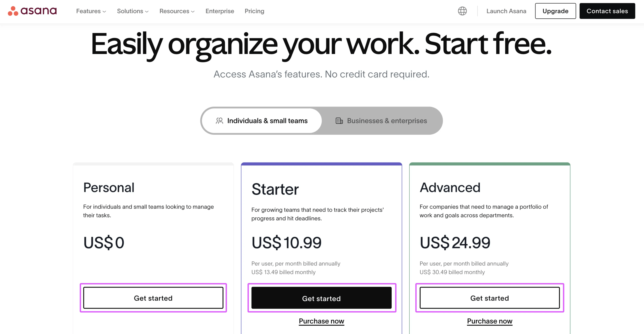Get started with the Personal plan
Viewport: 644px width, 334px height.
[x=153, y=298]
